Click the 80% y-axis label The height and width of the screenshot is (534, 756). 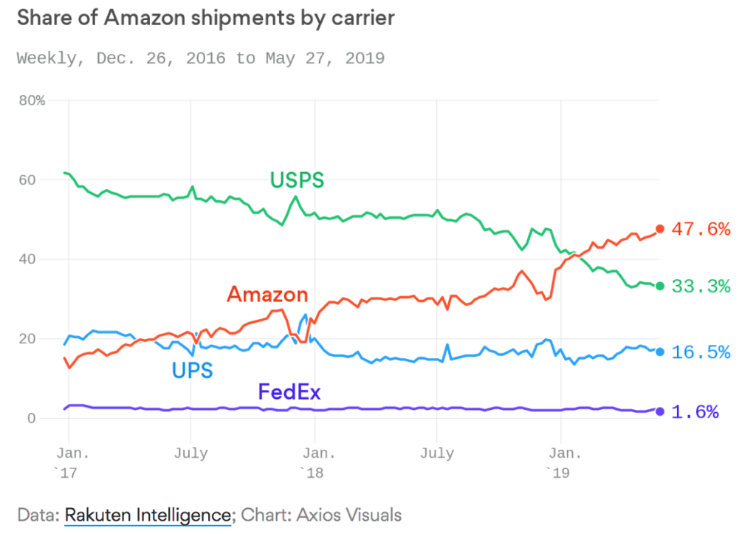click(31, 100)
